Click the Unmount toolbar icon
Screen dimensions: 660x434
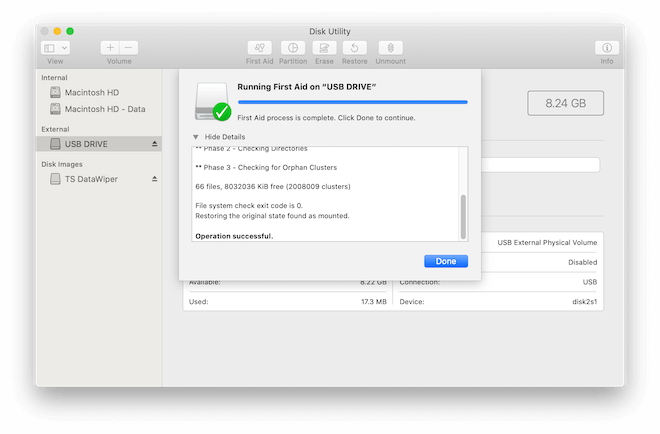pos(390,48)
